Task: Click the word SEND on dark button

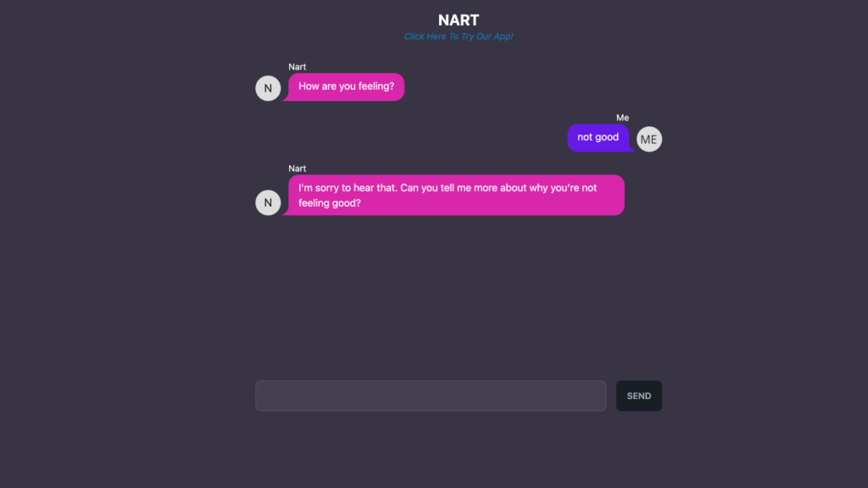Action: click(639, 396)
